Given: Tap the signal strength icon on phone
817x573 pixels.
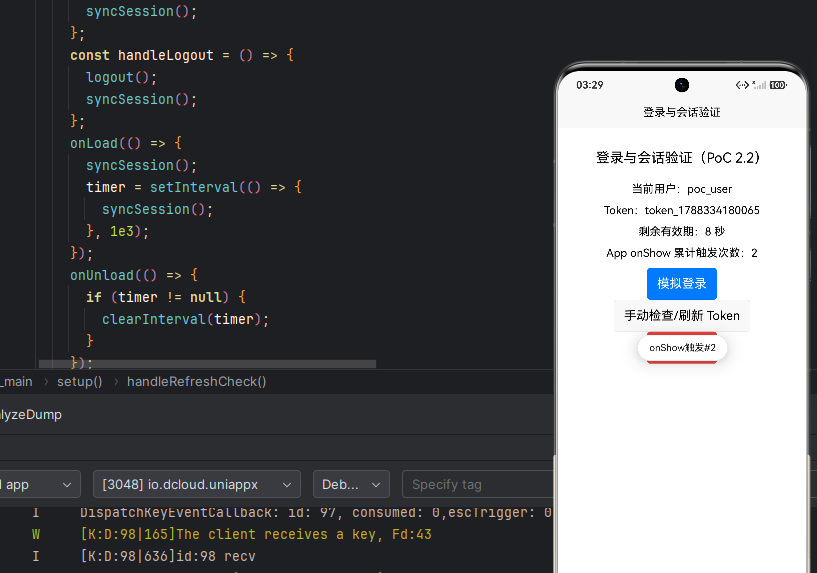Looking at the screenshot, I should 759,85.
